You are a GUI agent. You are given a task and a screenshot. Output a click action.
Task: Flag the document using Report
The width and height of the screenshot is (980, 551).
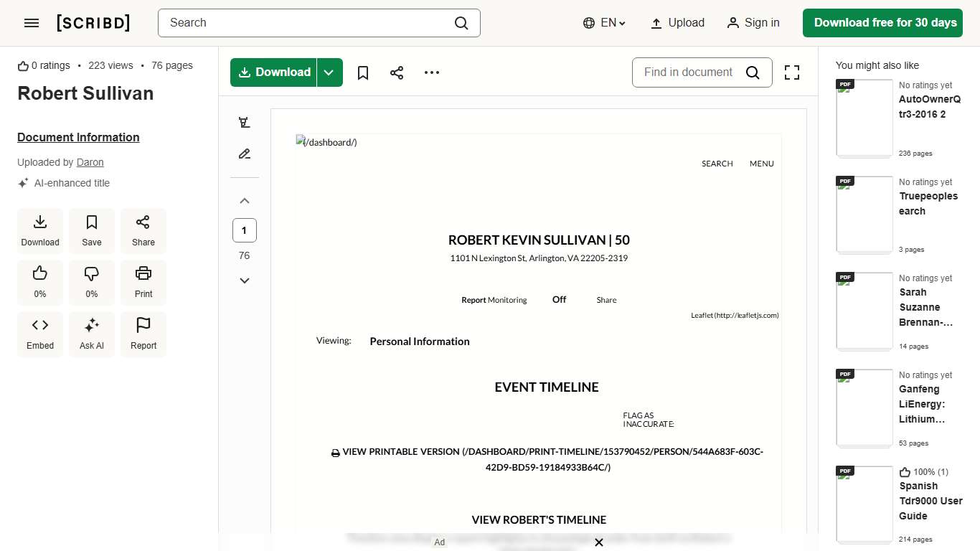coord(143,334)
